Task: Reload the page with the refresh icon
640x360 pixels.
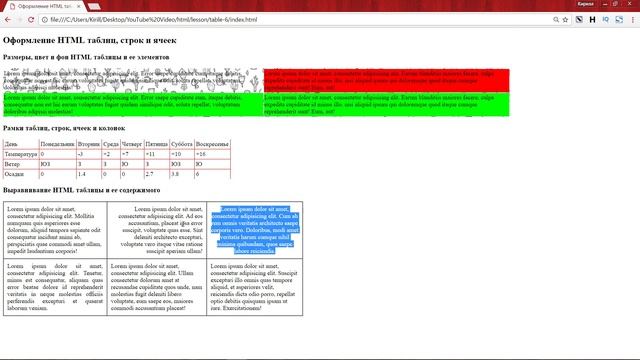Action: [31, 20]
